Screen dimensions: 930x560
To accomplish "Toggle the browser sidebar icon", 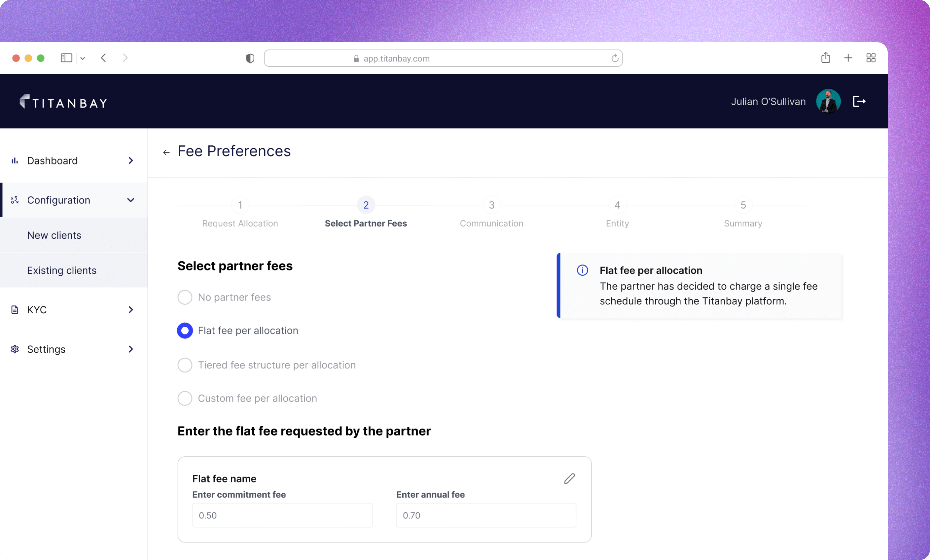I will tap(66, 58).
